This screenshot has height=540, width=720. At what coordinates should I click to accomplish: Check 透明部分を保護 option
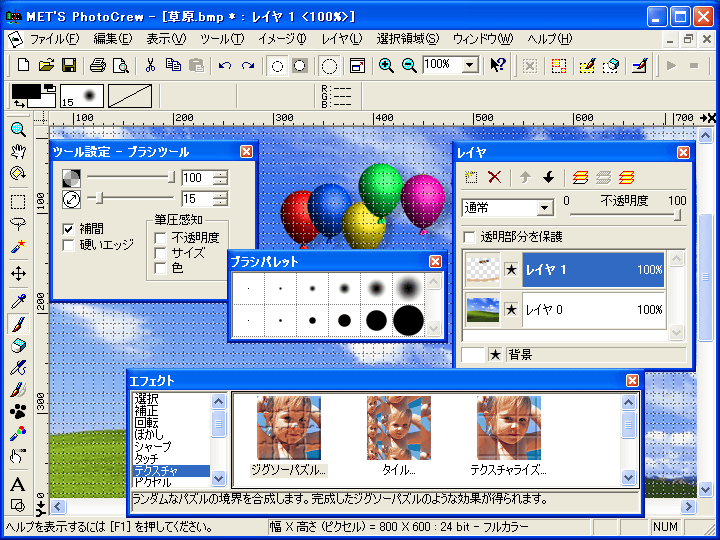[x=469, y=237]
